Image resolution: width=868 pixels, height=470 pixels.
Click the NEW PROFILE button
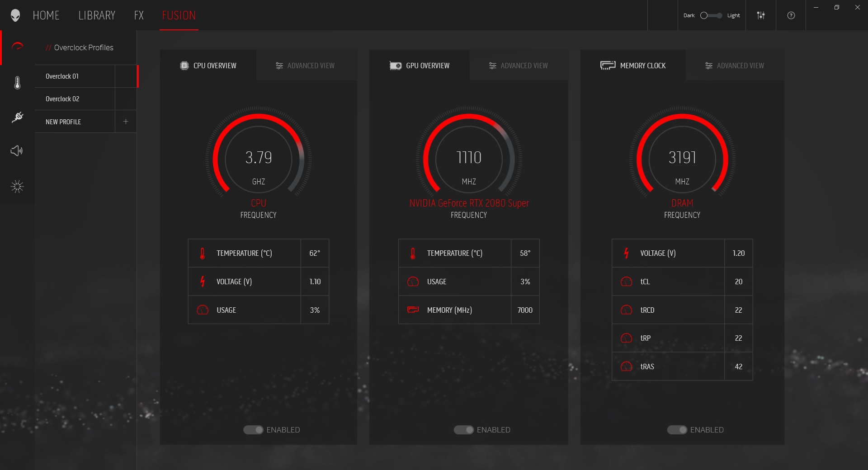(75, 122)
